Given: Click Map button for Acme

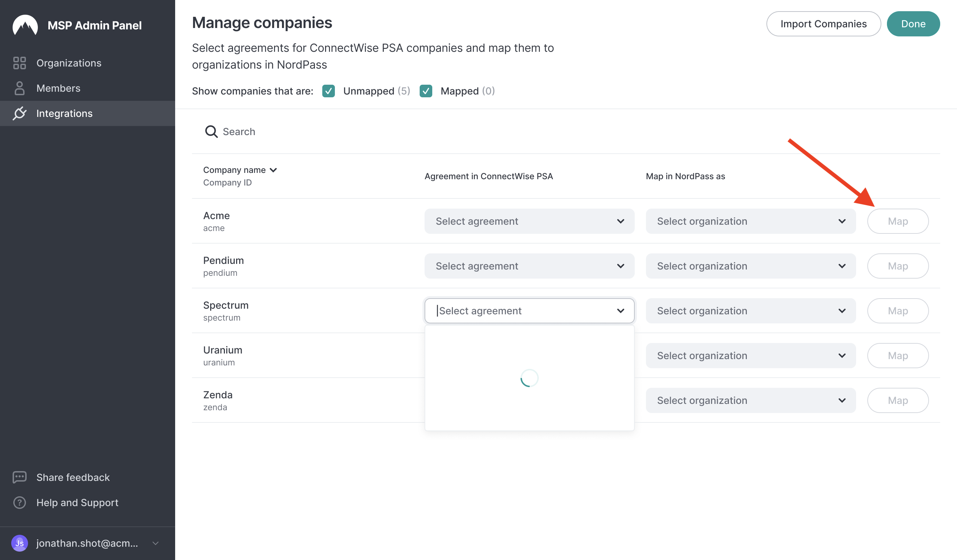Looking at the screenshot, I should tap(898, 221).
